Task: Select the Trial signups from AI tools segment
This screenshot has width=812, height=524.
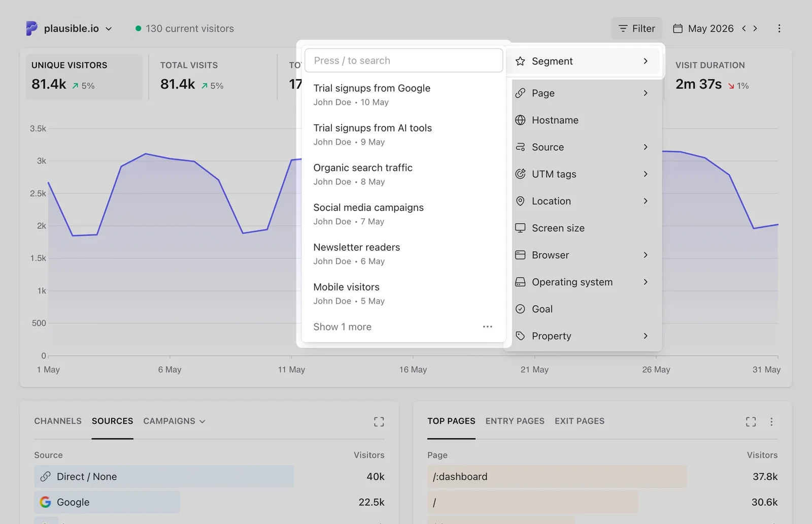Action: (x=403, y=135)
